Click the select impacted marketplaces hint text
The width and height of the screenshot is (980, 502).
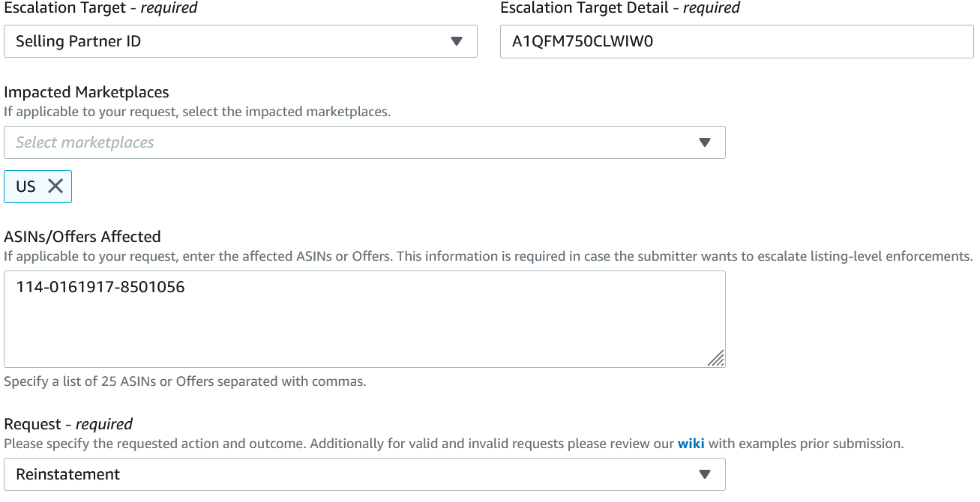click(197, 112)
